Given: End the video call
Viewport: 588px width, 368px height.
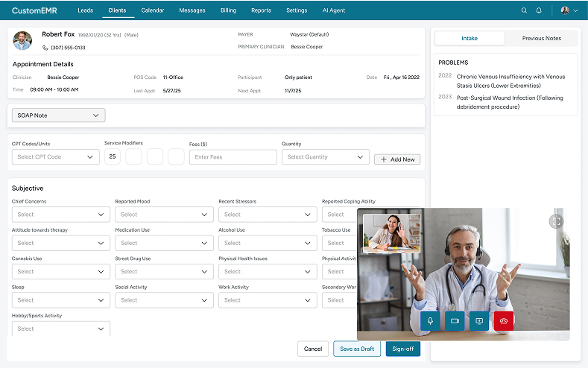Looking at the screenshot, I should [504, 320].
